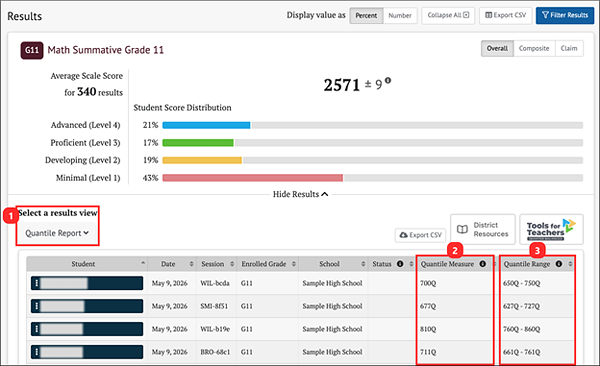
Task: Sort by Quantile Range column arrows
Action: coord(570,264)
